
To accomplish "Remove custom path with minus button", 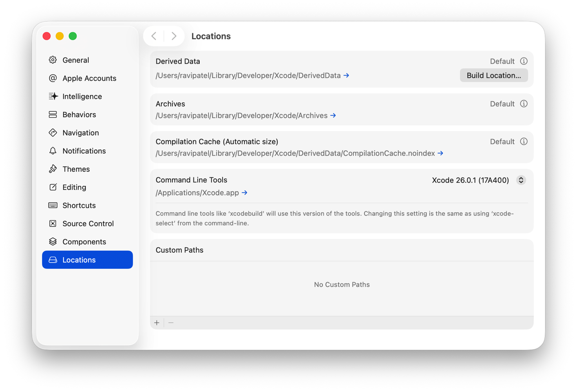I will tap(171, 323).
